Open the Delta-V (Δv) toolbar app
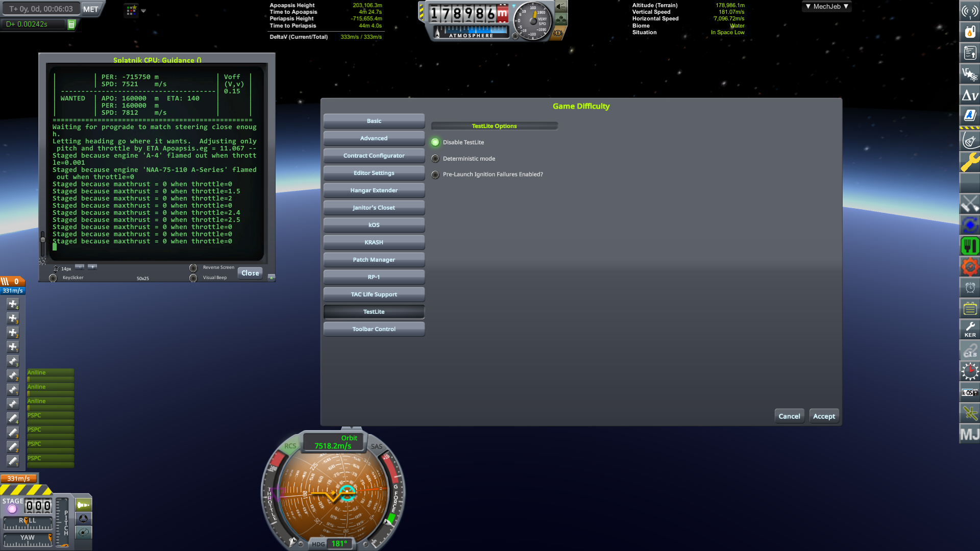Viewport: 980px width, 551px height. (x=970, y=95)
